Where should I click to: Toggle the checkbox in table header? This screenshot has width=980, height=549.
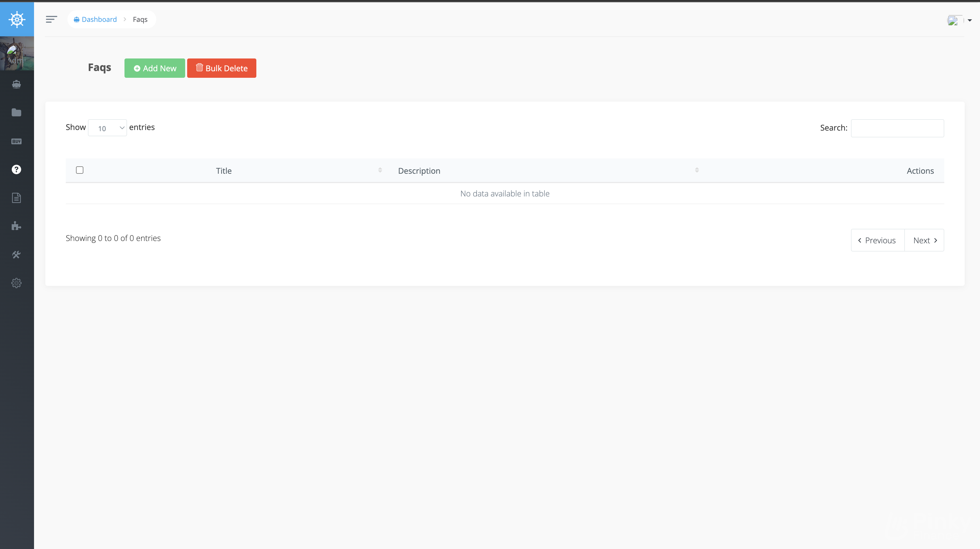79,169
